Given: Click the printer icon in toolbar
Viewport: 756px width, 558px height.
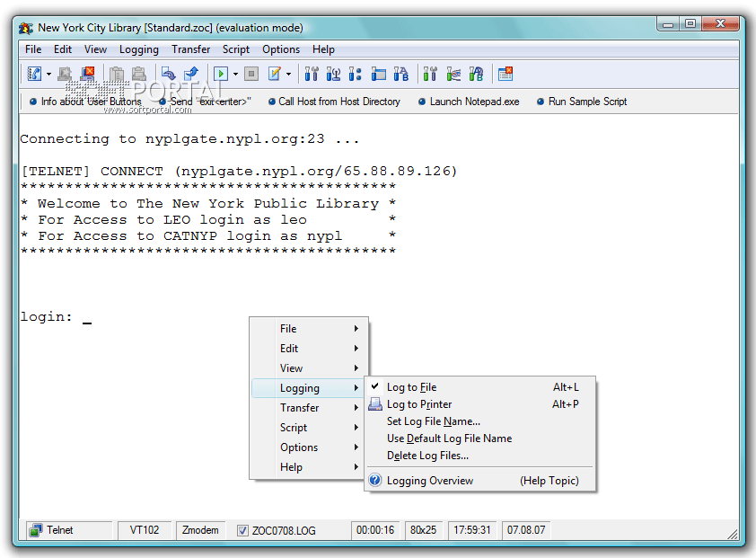Looking at the screenshot, I should click(x=139, y=74).
